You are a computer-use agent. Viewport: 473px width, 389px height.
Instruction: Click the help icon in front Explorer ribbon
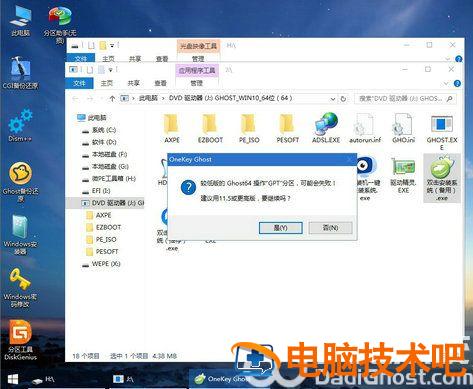tap(457, 83)
